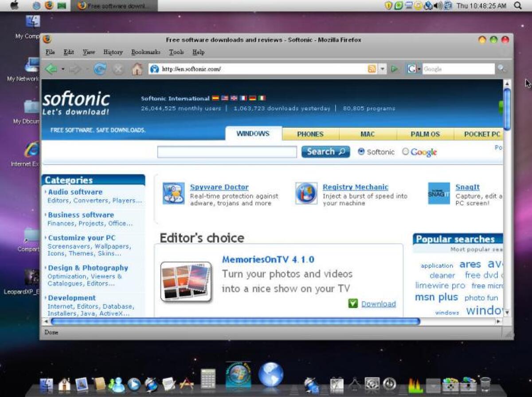Open Spotlight search in the menu bar
This screenshot has height=397, width=532.
click(517, 6)
